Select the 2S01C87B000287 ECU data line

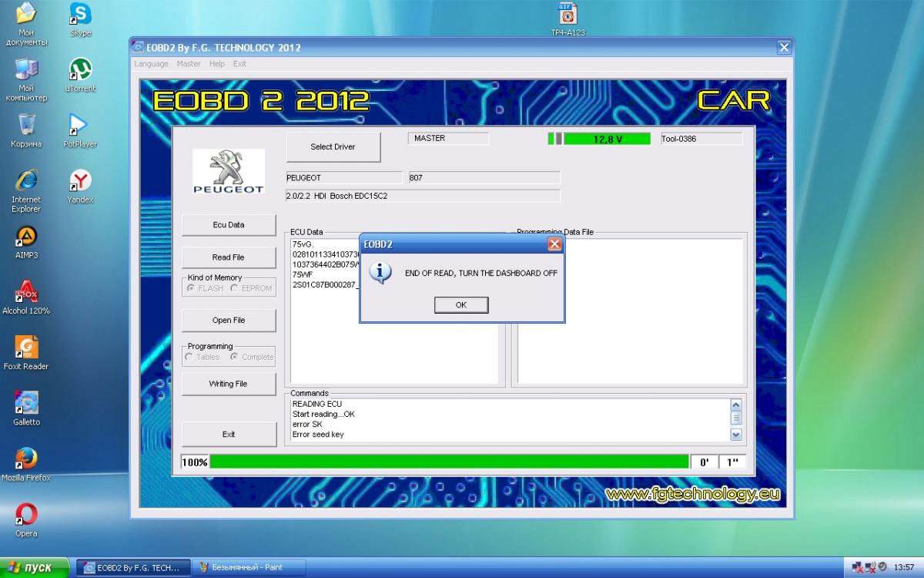[326, 285]
